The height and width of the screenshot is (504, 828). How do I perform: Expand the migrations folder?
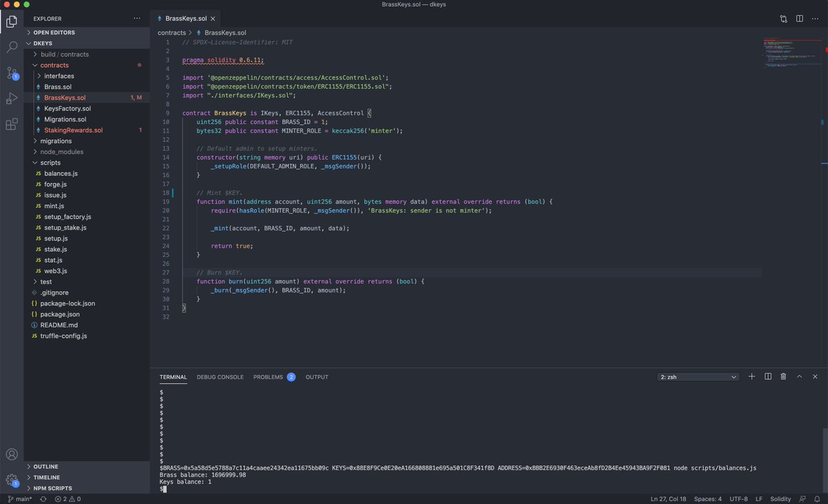tap(87, 141)
